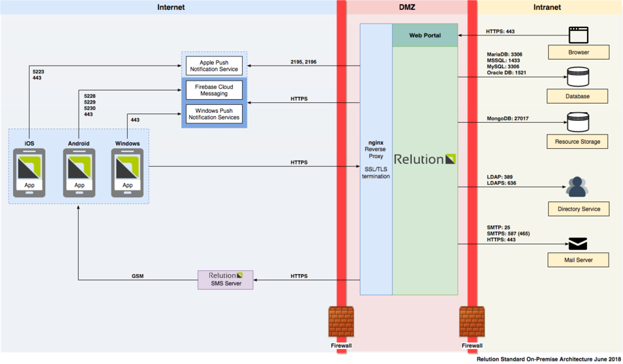623x364 pixels.
Task: Click the Intranet zone header
Action: coord(548,7)
